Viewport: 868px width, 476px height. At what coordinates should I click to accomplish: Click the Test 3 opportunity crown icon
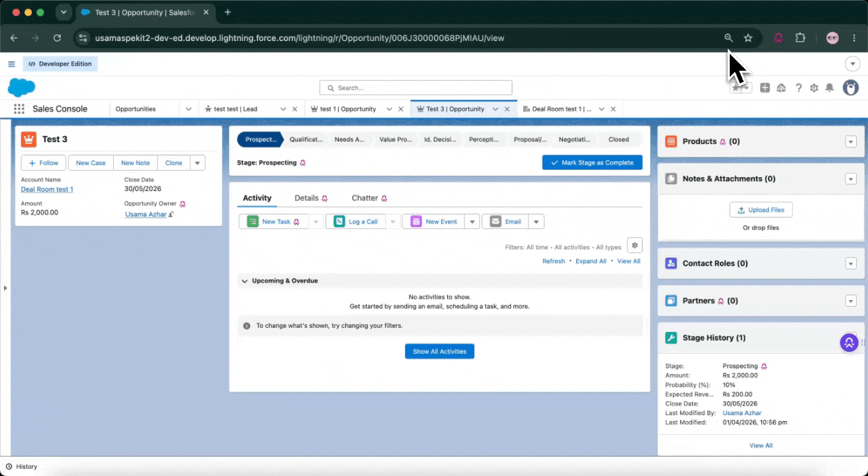(28, 139)
